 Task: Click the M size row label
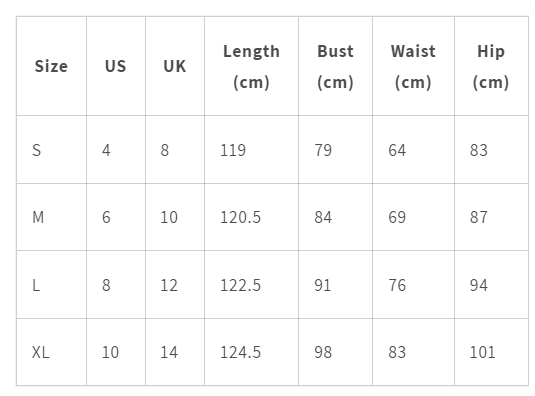(x=38, y=217)
